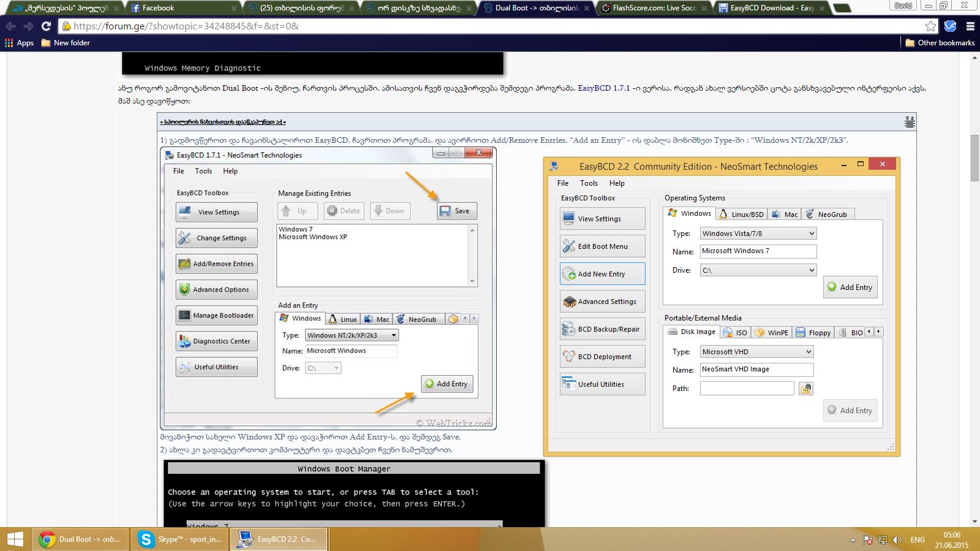Viewport: 980px width, 551px height.
Task: Open the Drive dropdown showing C:\
Action: (x=758, y=270)
